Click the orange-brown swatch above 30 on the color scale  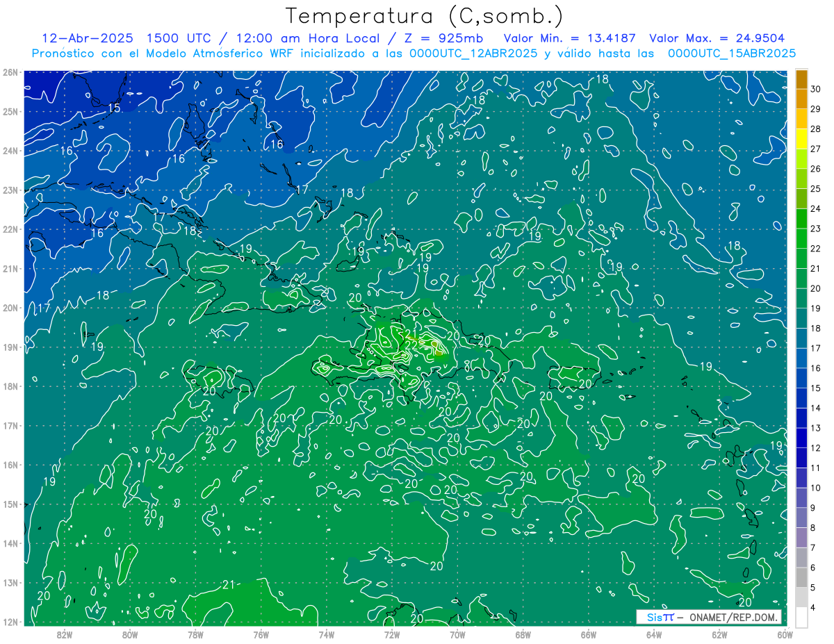(801, 79)
